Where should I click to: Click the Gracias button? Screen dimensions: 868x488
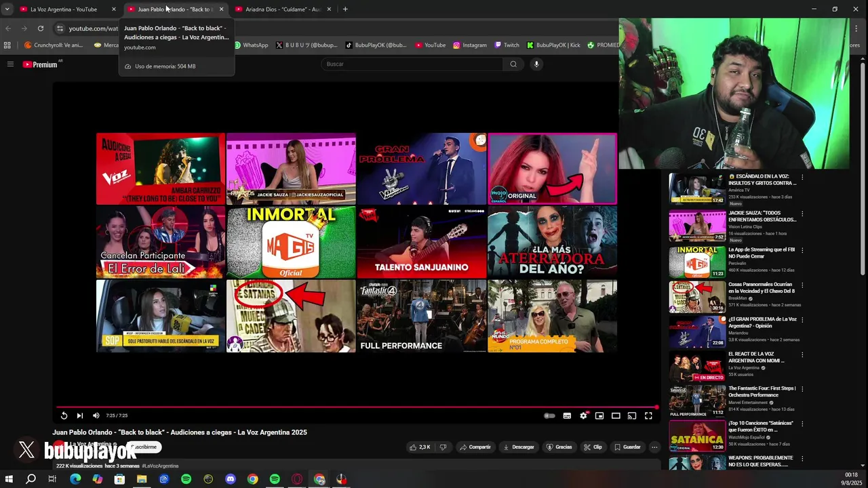559,447
